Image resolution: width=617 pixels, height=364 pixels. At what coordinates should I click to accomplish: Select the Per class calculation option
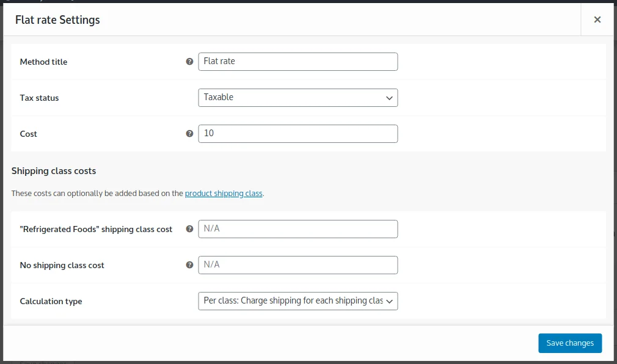[298, 300]
